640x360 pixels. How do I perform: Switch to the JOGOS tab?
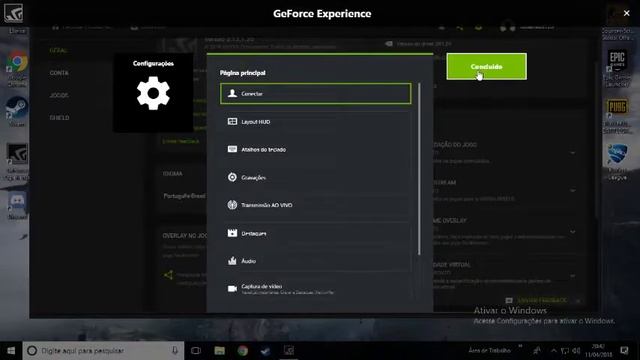tap(59, 95)
